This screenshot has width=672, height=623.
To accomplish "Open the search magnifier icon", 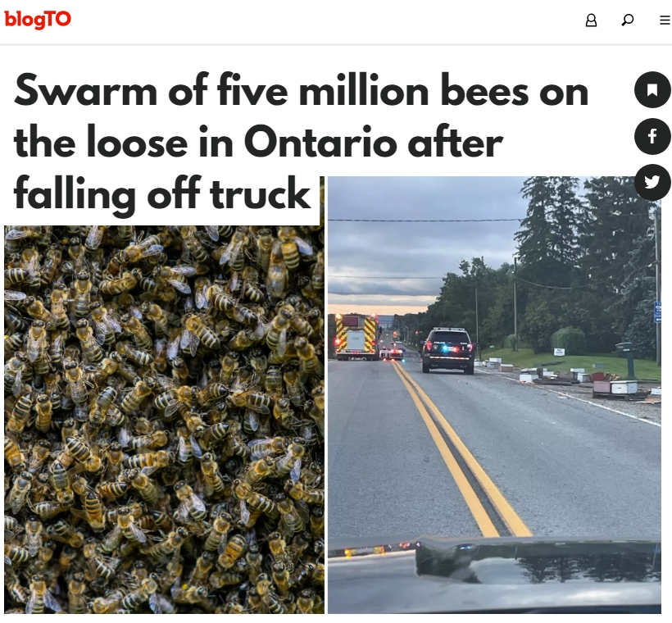I will tap(628, 20).
